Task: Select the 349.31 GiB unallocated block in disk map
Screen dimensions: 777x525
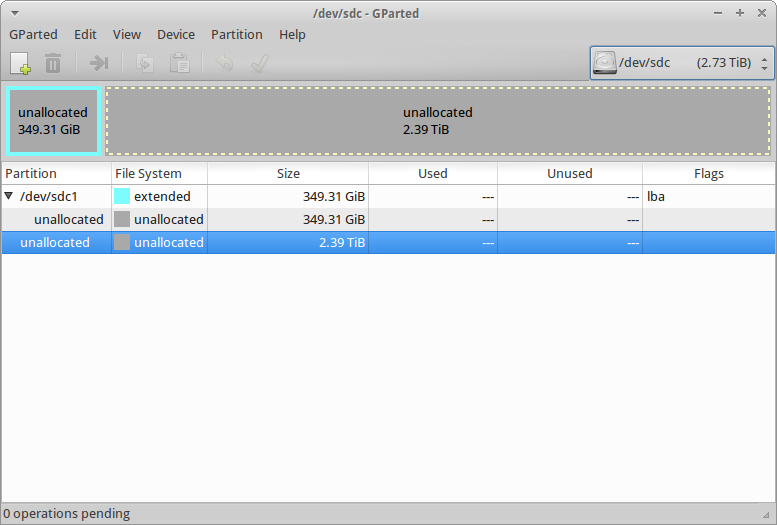Action: [54, 121]
